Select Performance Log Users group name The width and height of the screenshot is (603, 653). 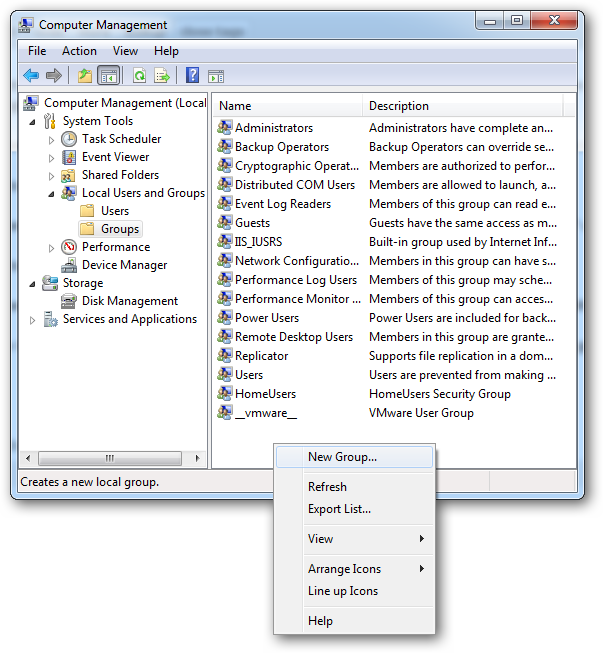click(x=296, y=279)
